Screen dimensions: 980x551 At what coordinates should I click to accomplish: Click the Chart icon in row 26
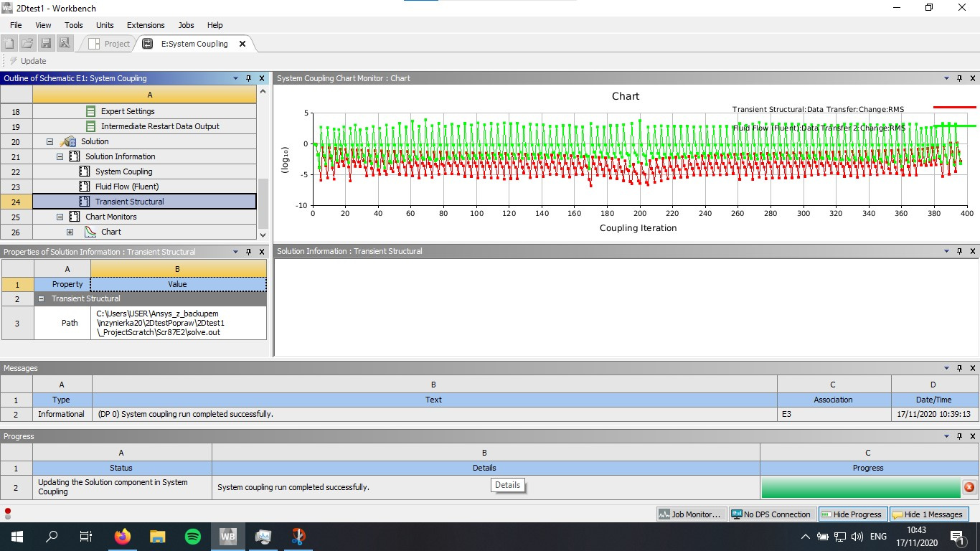pyautogui.click(x=90, y=232)
